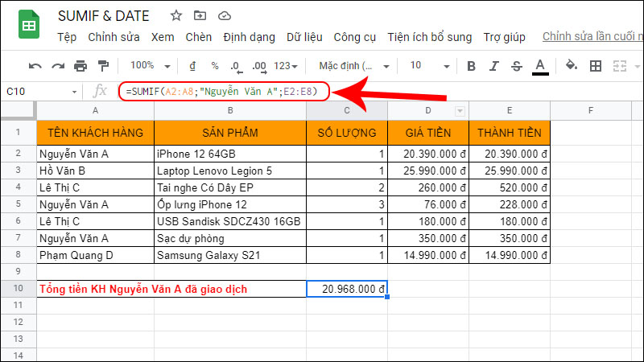The width and height of the screenshot is (644, 362).
Task: Select cell C10 with total 20.968.000 đ
Action: coord(346,289)
